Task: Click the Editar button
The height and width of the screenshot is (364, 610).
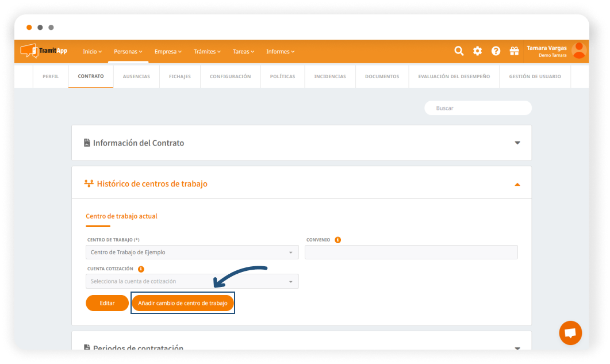Action: pyautogui.click(x=107, y=303)
